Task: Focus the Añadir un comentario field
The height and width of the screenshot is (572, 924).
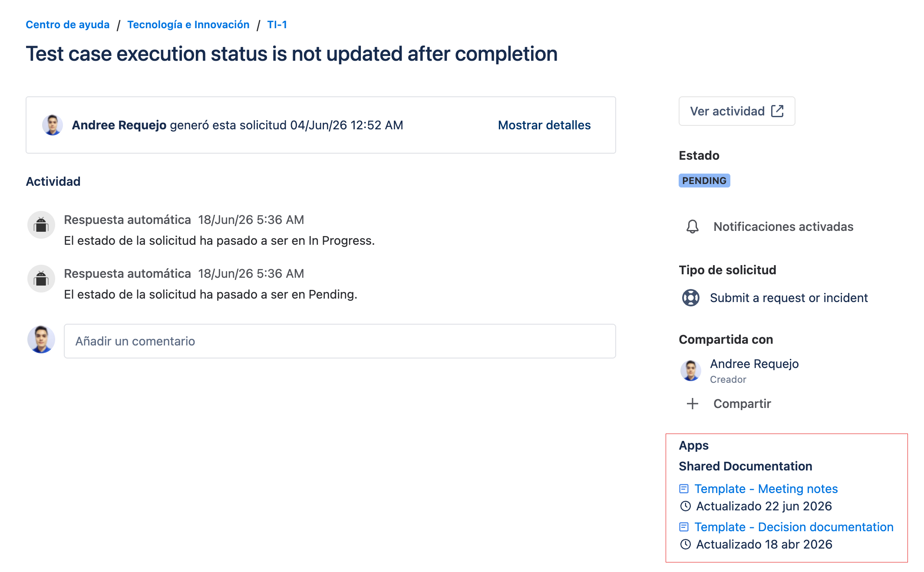Action: click(x=340, y=341)
